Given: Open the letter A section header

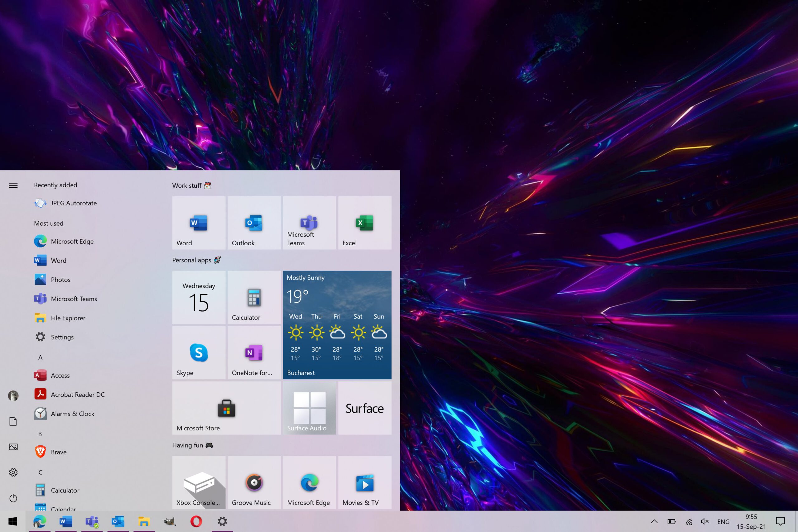Looking at the screenshot, I should pyautogui.click(x=41, y=357).
